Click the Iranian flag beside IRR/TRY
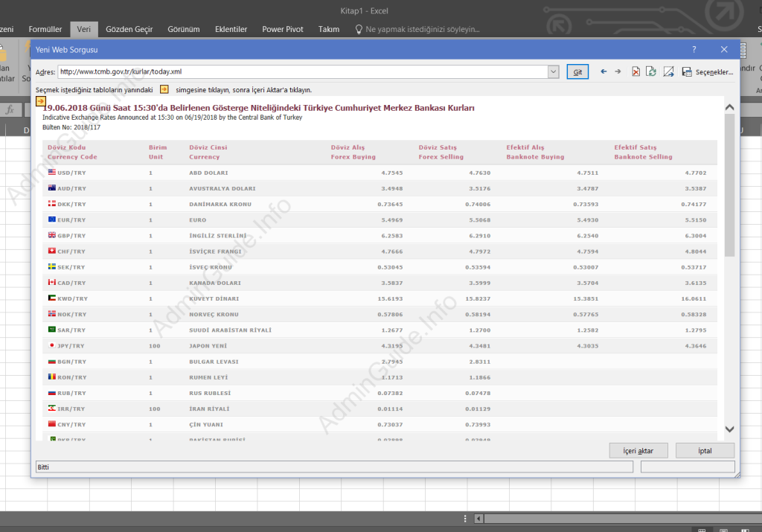The width and height of the screenshot is (762, 532). 52,408
